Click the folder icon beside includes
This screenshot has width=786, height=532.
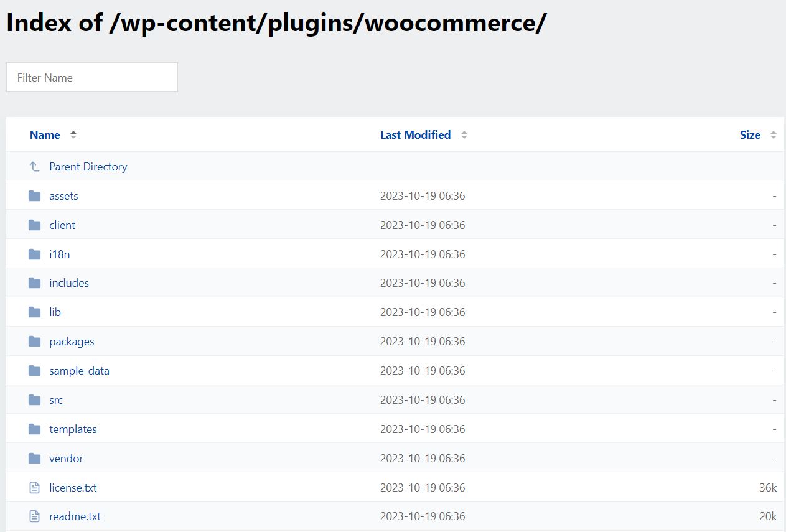[x=35, y=283]
